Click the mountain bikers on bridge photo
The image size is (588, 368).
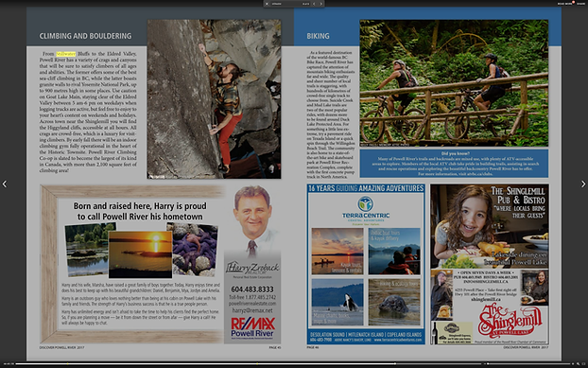pos(454,83)
